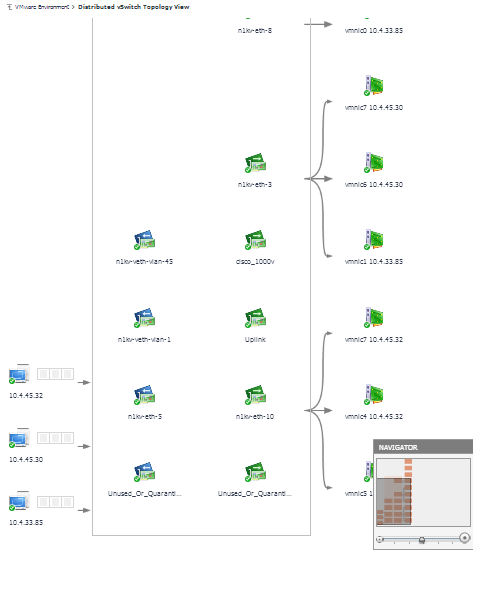
Task: Click the vmnic7 10.4.45.30 adapter icon
Action: [x=373, y=86]
